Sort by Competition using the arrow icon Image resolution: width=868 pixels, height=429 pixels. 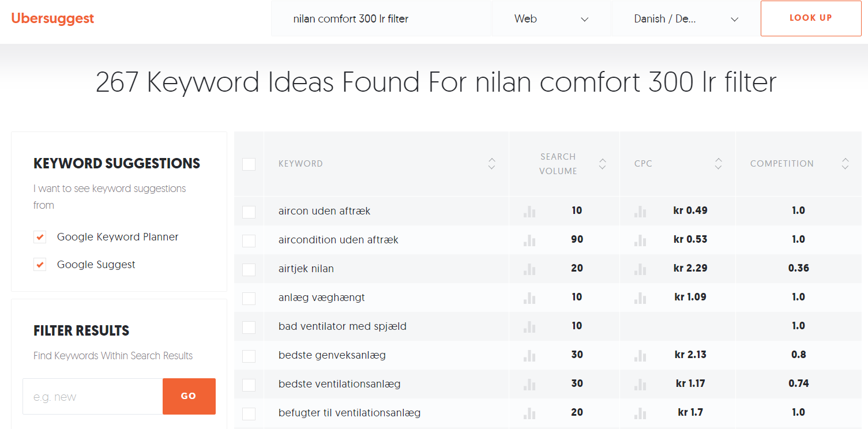pos(845,164)
